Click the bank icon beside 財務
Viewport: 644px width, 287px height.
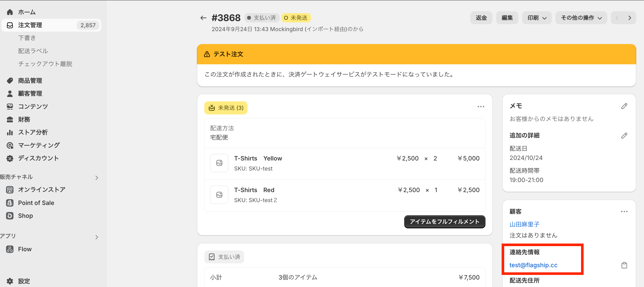10,120
